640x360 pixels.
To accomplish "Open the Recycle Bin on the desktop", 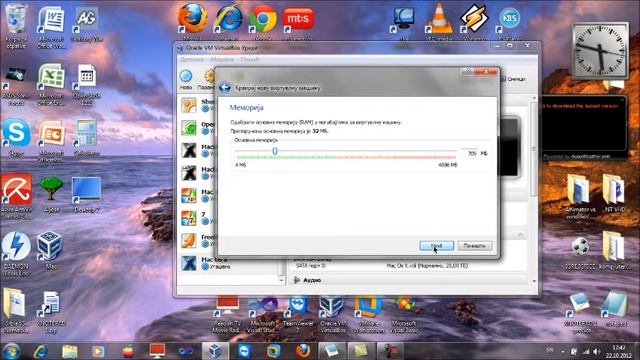I will pyautogui.click(x=16, y=25).
